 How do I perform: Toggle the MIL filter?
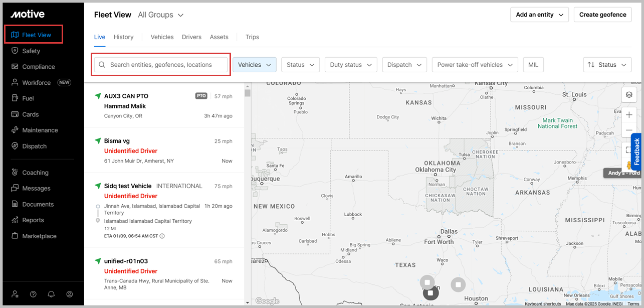(533, 65)
